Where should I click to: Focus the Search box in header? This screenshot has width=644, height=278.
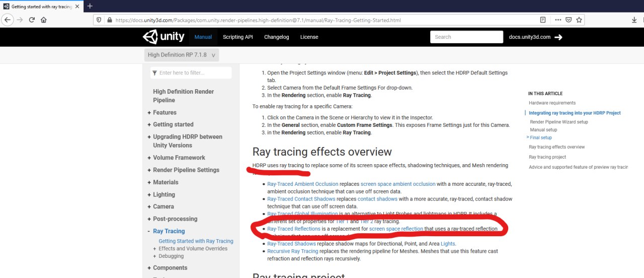click(x=466, y=37)
